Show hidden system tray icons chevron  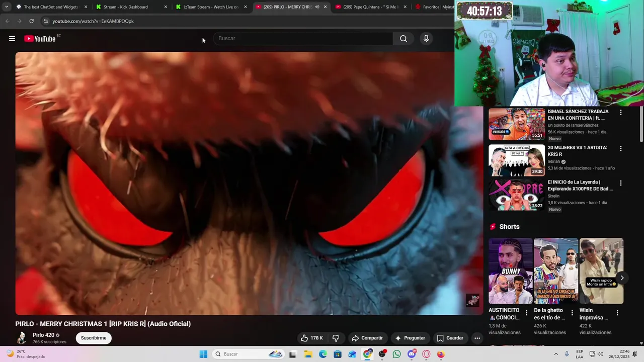pyautogui.click(x=556, y=354)
